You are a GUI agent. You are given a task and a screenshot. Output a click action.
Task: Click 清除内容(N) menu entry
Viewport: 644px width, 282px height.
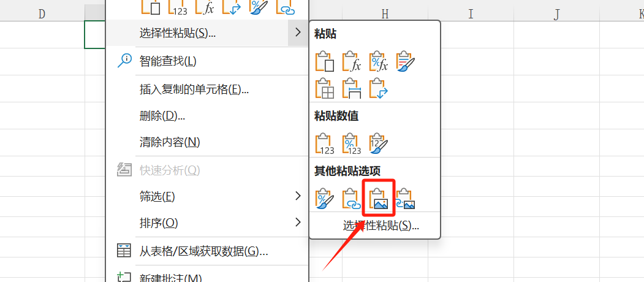coord(207,142)
